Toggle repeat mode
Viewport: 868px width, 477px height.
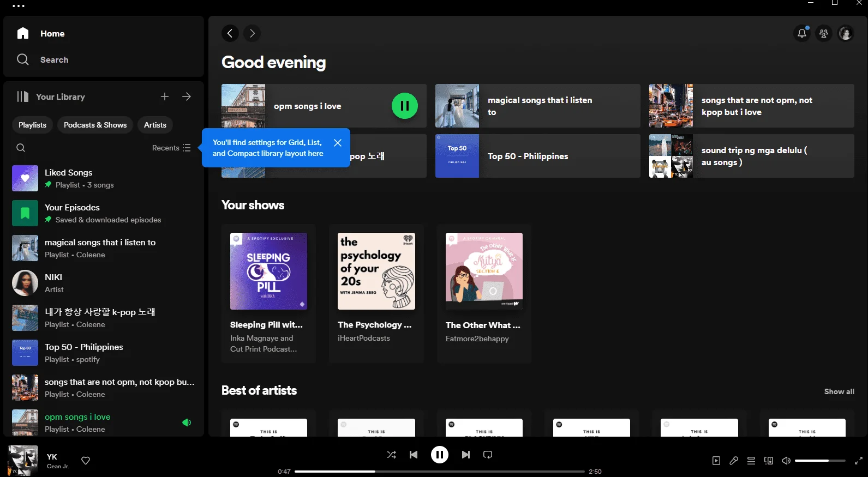pyautogui.click(x=488, y=455)
